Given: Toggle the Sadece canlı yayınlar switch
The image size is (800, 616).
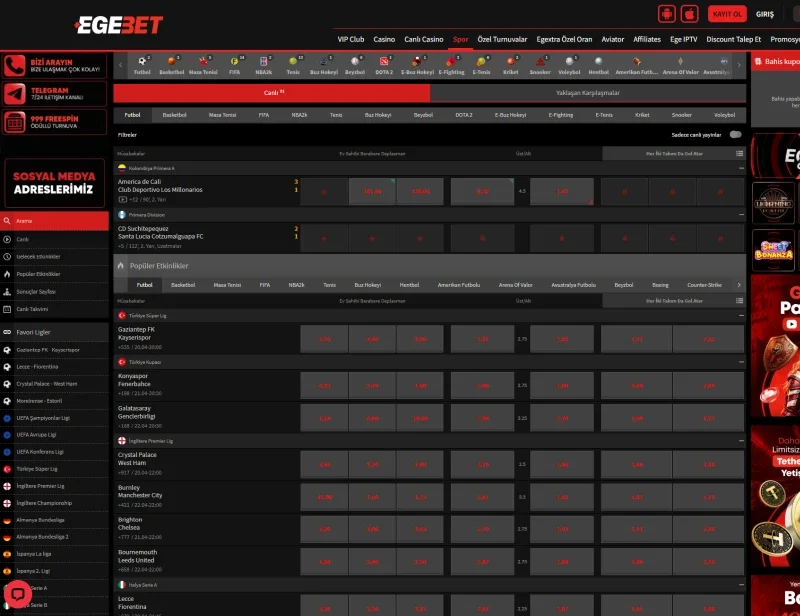Looking at the screenshot, I should point(735,135).
